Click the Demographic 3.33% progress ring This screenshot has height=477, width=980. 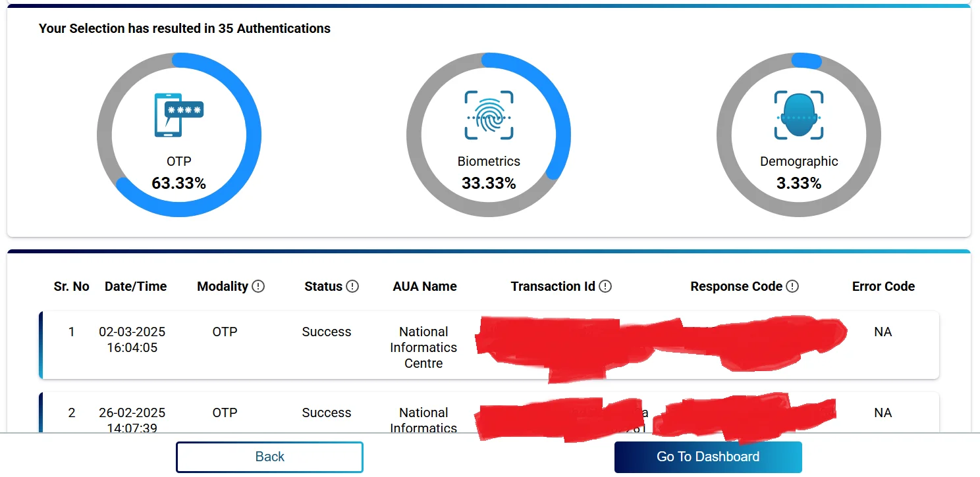pos(806,61)
